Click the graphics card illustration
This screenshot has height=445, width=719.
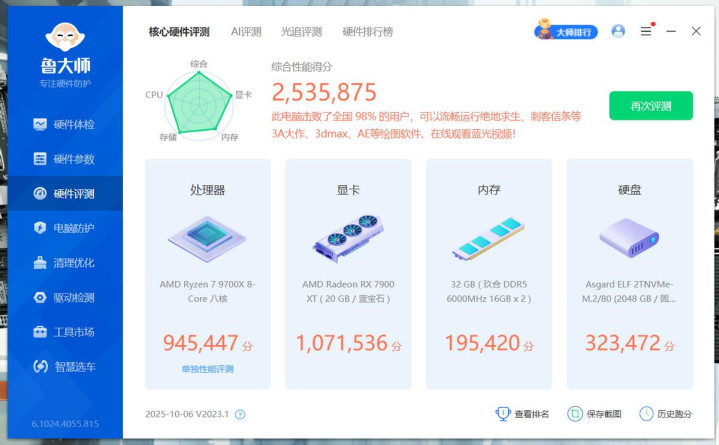point(348,238)
